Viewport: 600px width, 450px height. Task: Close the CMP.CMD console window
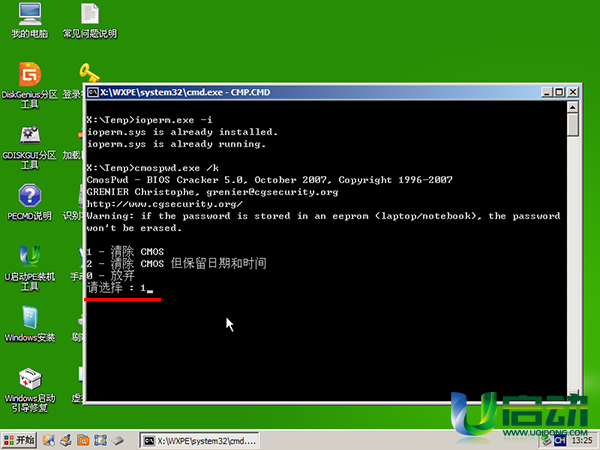pos(572,92)
